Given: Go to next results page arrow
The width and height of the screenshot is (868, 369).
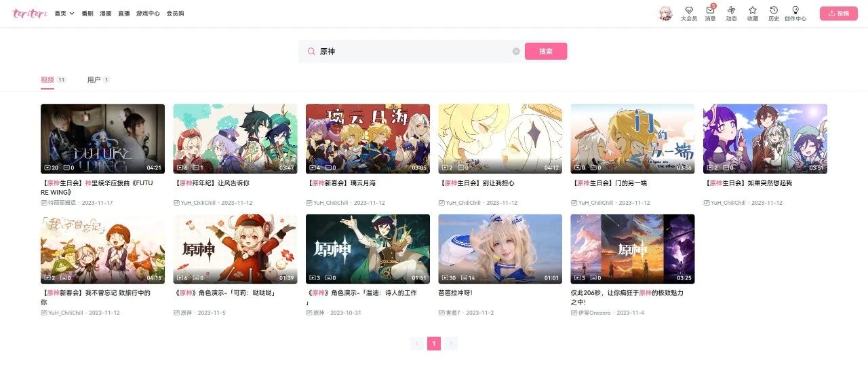Looking at the screenshot, I should pyautogui.click(x=451, y=344).
